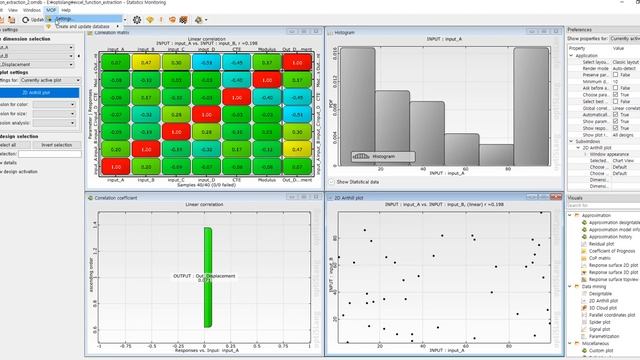Screen dimensions: 640x360
Task: Click the Select all button
Action: coord(15,145)
